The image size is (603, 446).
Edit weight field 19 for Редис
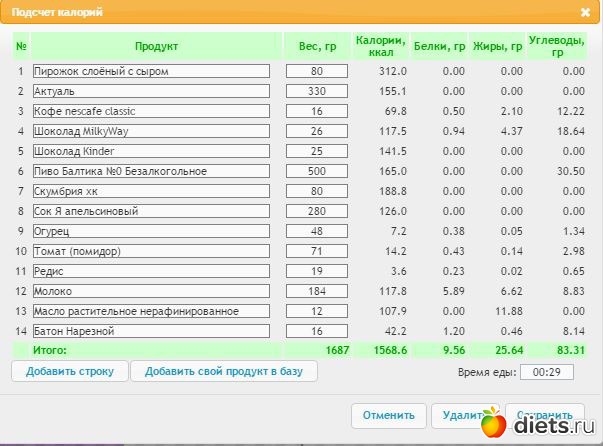pyautogui.click(x=317, y=271)
